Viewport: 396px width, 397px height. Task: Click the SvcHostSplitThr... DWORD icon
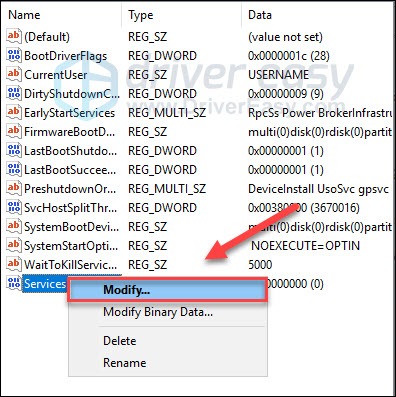pyautogui.click(x=14, y=207)
